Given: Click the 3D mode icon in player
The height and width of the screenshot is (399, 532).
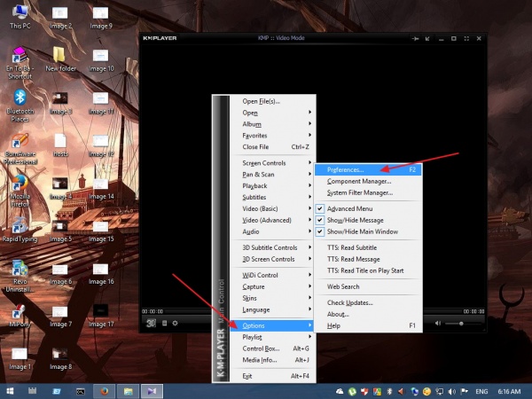Looking at the screenshot, I should point(152,323).
